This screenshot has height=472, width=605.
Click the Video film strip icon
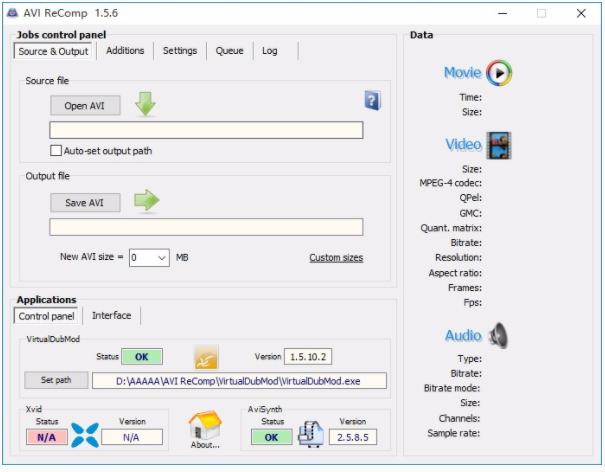(498, 146)
